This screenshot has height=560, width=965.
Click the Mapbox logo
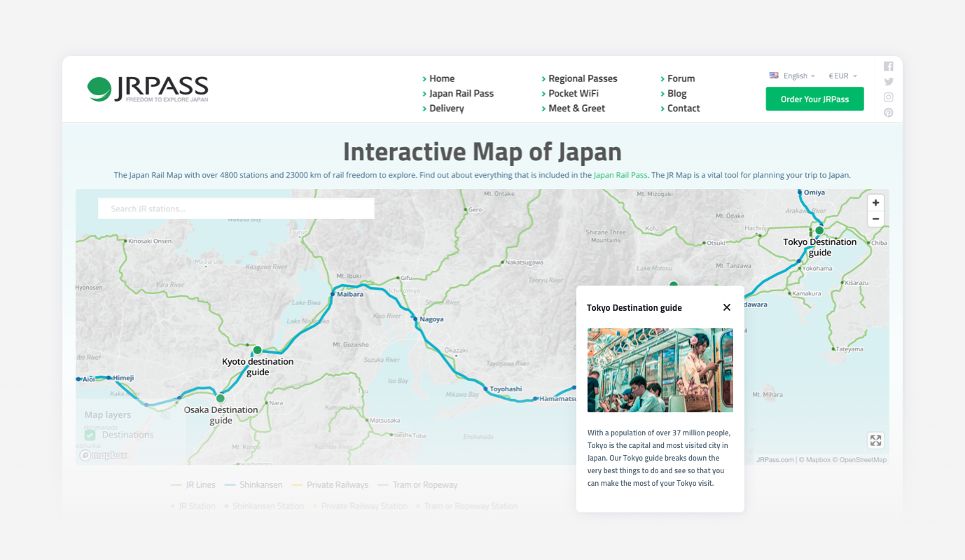click(104, 455)
